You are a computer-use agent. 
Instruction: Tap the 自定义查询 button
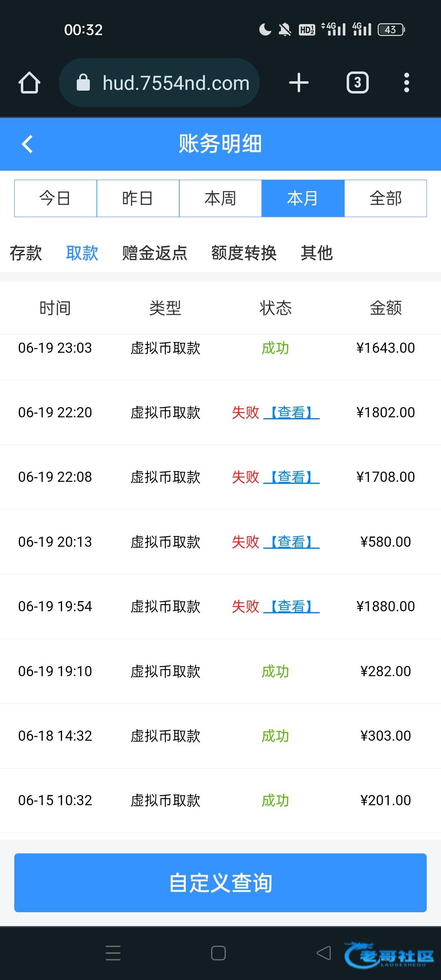coord(220,883)
